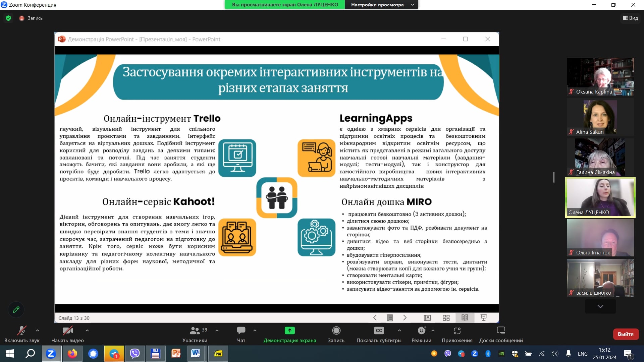
Task: Click the green encryption shield icon
Action: (x=8, y=18)
